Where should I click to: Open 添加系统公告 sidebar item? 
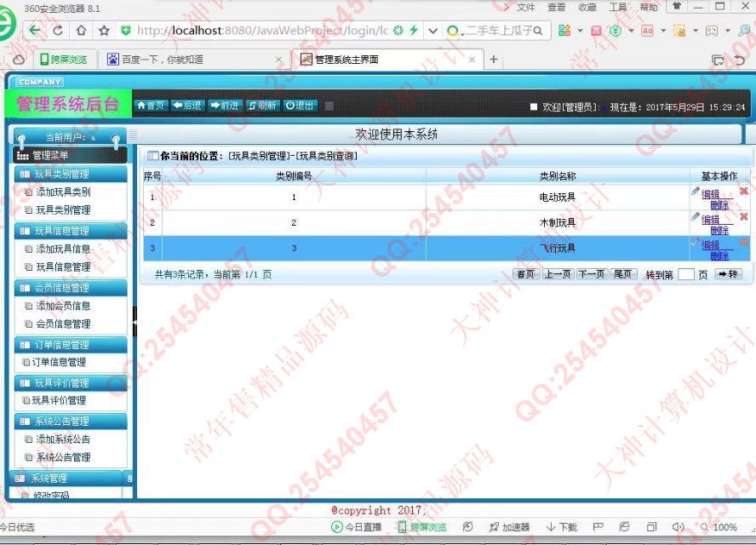63,439
